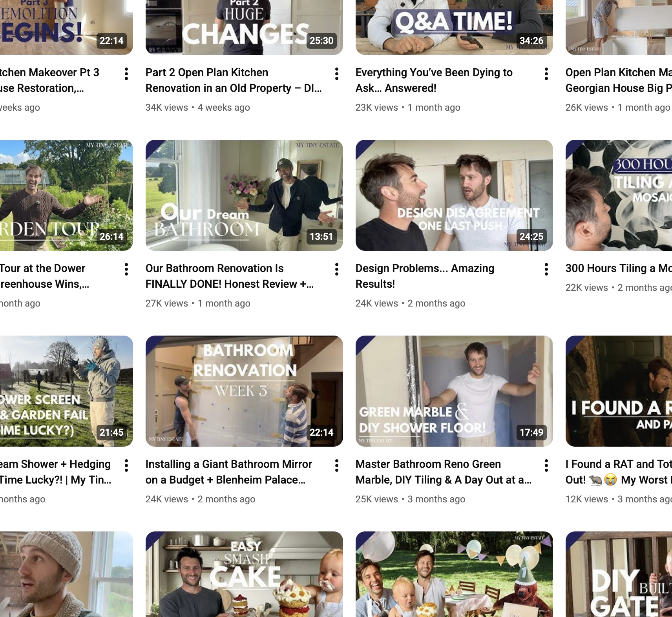Screen dimensions: 672x617
Task: Select the '22K views • 2 months ago' text
Action: pos(619,288)
